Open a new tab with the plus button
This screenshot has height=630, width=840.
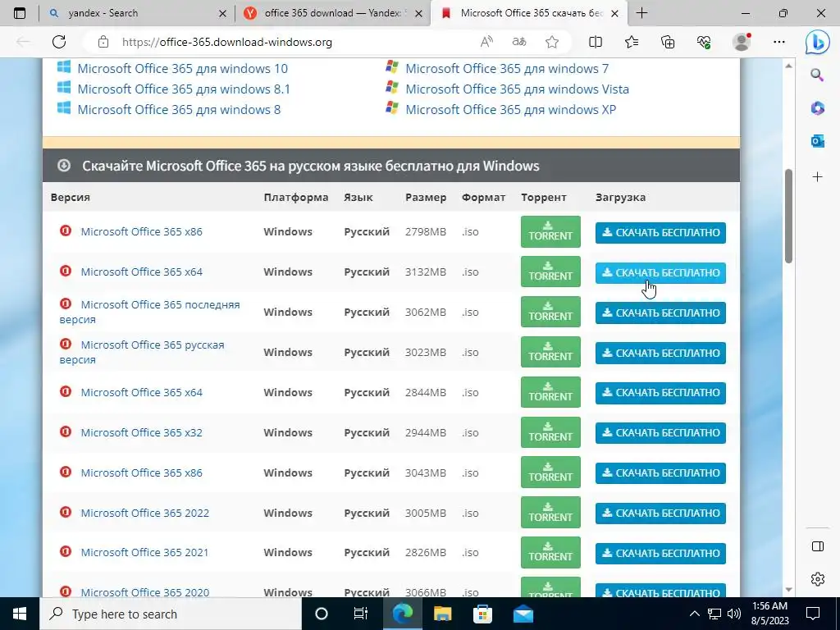click(x=641, y=13)
